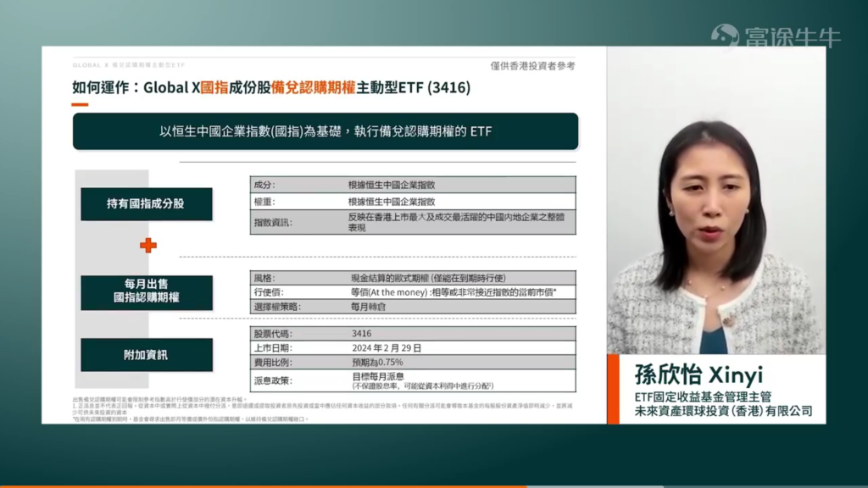The width and height of the screenshot is (868, 488).
Task: Select the 附加資訊 box
Action: 147,355
